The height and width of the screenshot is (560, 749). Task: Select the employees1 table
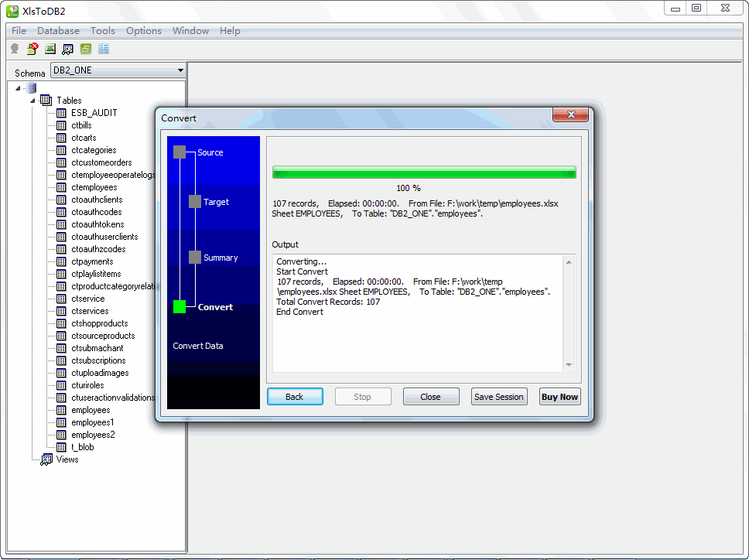93,422
